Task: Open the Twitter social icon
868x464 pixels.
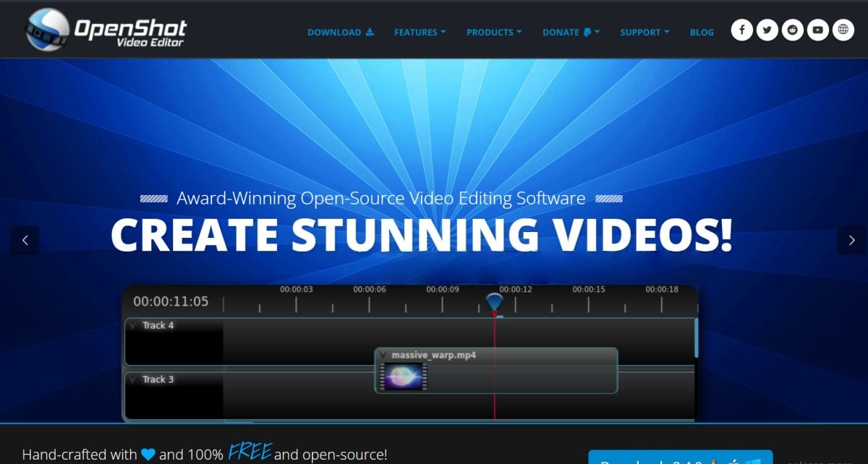Action: pos(767,30)
